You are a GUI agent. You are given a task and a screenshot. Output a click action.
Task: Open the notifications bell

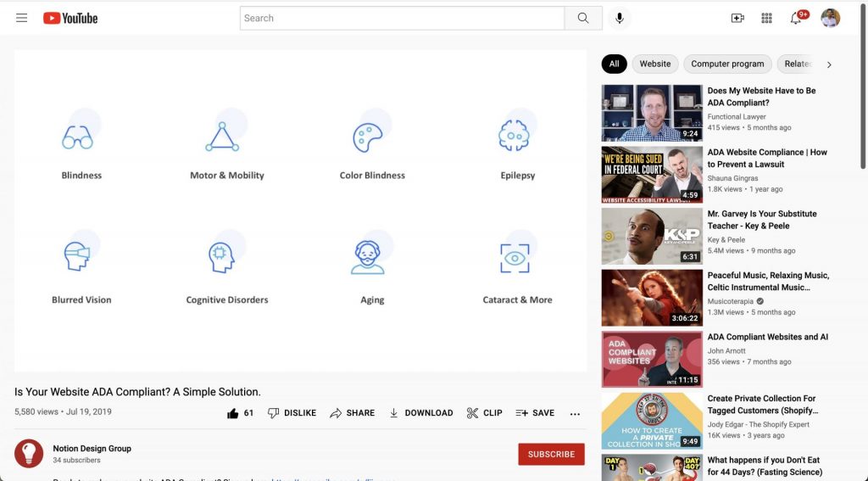(x=795, y=19)
